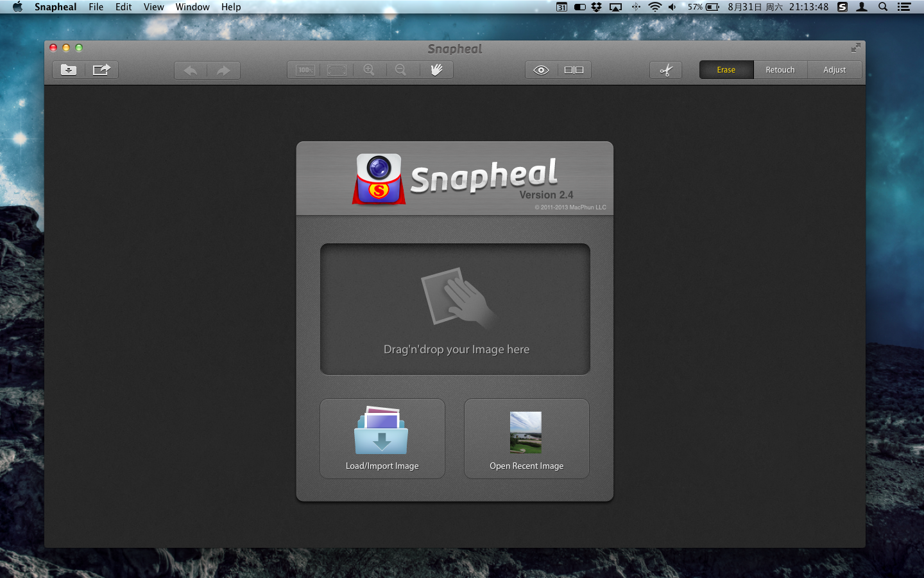Image resolution: width=924 pixels, height=578 pixels.
Task: Click the Wi-Fi status icon
Action: (x=654, y=7)
